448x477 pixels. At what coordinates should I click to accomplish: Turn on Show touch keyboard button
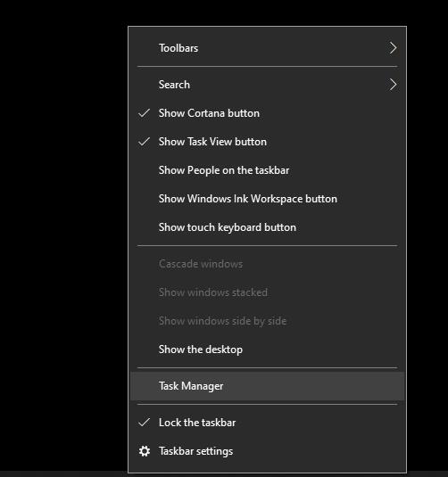(x=267, y=227)
